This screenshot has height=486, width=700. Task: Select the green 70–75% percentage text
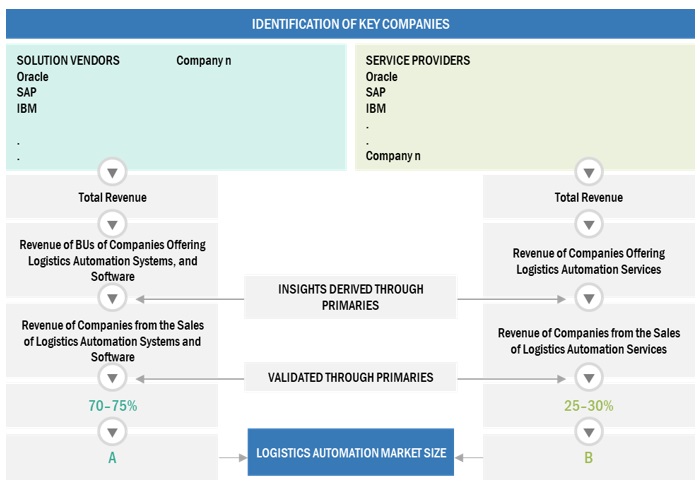click(x=112, y=406)
